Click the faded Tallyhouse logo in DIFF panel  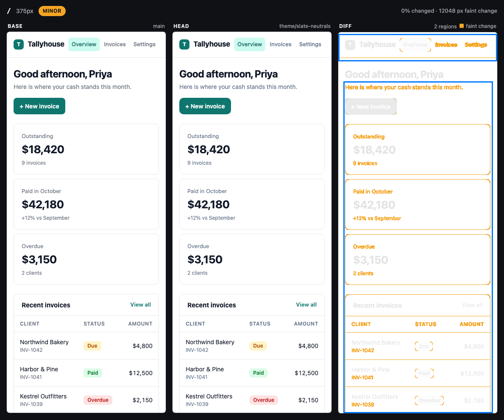pos(350,44)
